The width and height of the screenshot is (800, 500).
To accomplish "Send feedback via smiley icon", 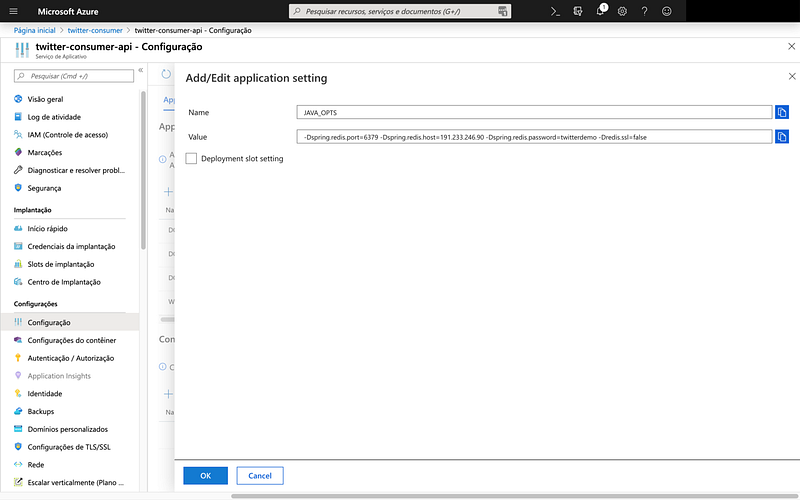I will pyautogui.click(x=666, y=11).
